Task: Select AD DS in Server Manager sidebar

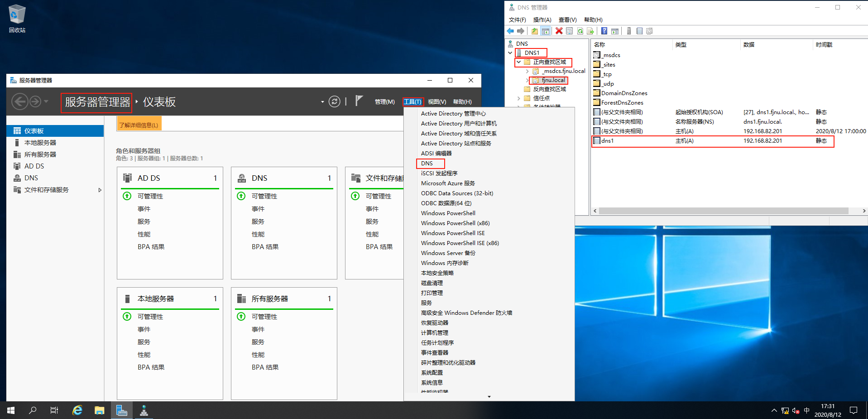Action: click(55, 166)
